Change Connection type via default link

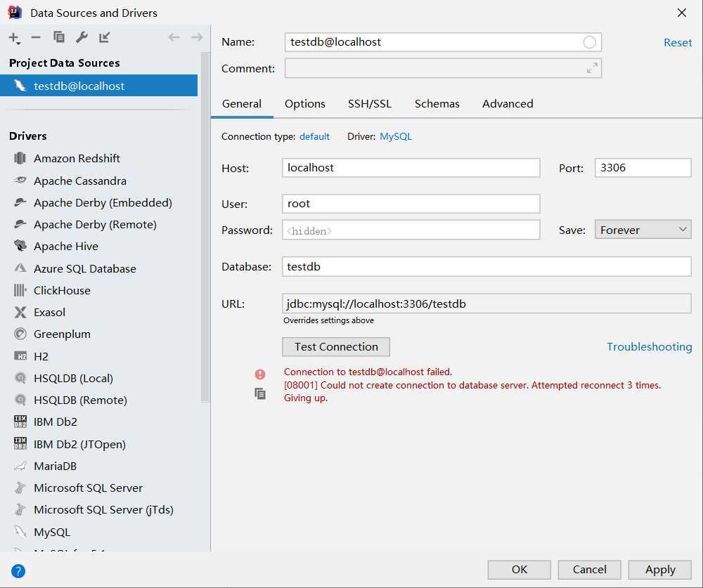[x=314, y=136]
